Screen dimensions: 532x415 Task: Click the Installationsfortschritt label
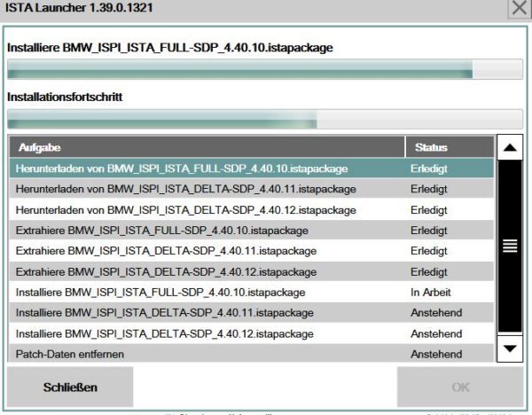[x=65, y=97]
